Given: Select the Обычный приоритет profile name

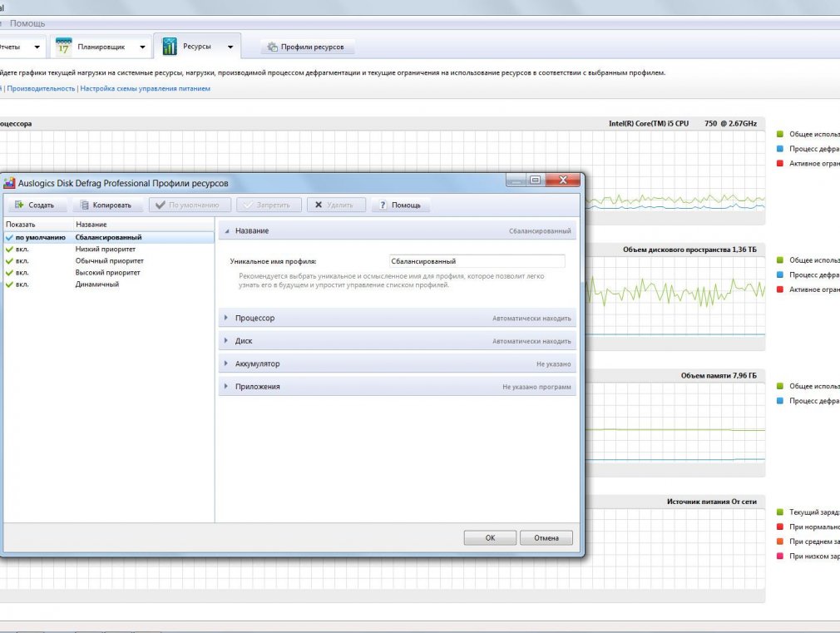Looking at the screenshot, I should 109,261.
